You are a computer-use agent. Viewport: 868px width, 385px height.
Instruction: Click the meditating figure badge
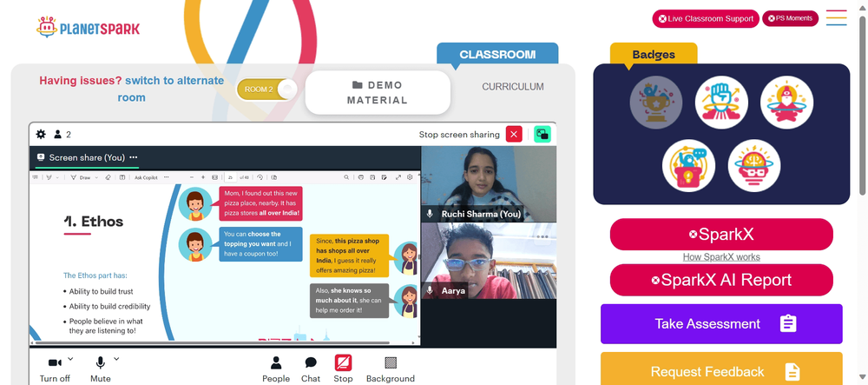pos(786,103)
